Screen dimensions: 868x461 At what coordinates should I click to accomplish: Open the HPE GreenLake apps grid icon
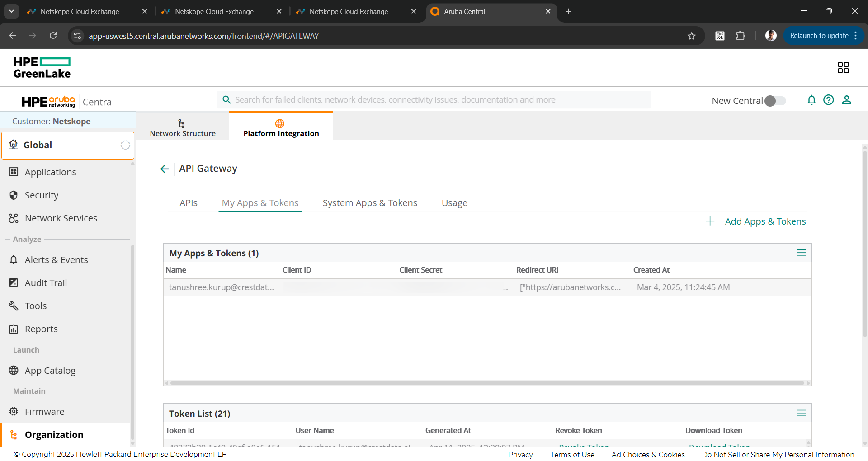click(843, 68)
